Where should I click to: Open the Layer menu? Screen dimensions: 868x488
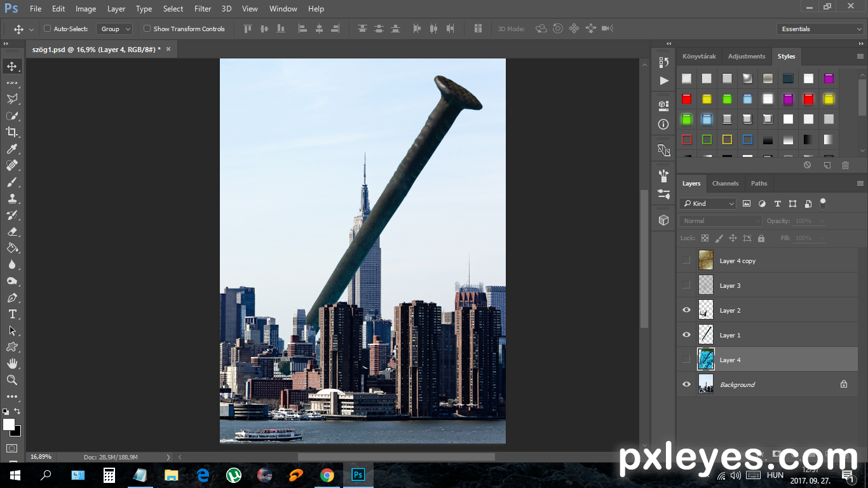(116, 9)
